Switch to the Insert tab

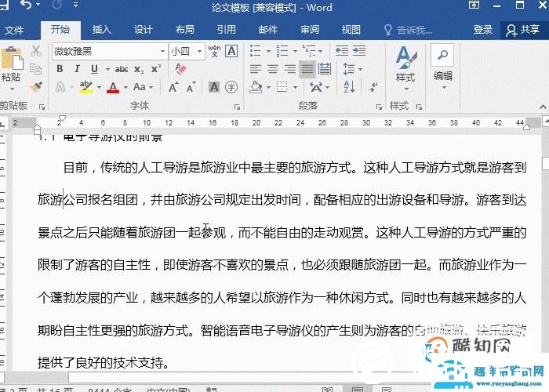point(101,30)
